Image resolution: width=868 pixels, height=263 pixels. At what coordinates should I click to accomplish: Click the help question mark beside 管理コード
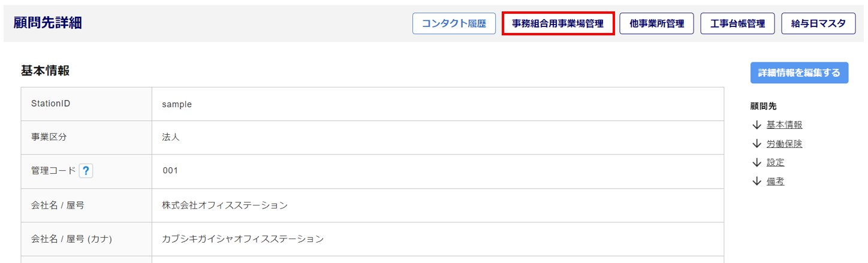(86, 171)
